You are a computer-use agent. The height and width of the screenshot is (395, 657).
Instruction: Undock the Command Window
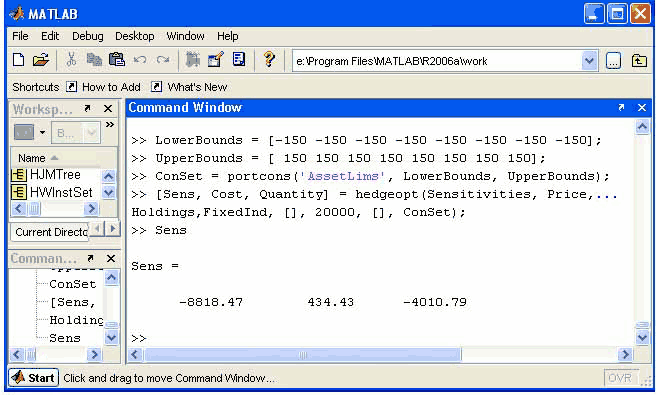[621, 108]
